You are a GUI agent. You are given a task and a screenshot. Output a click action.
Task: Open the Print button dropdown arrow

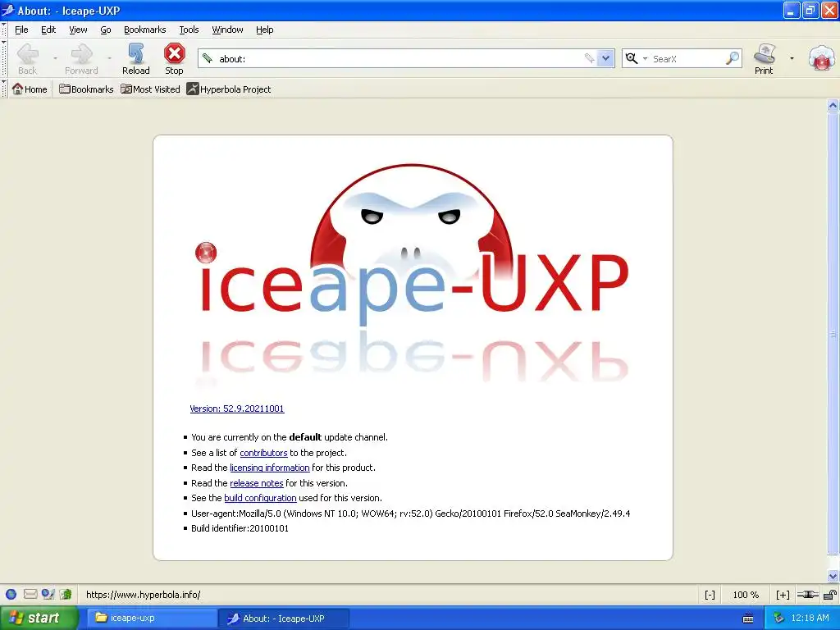[x=792, y=58]
